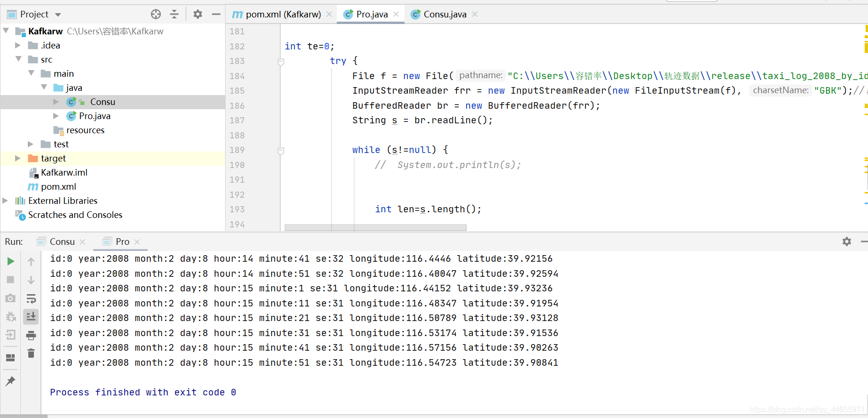868x418 pixels.
Task: Click the charsetName parameter hint
Action: click(780, 90)
